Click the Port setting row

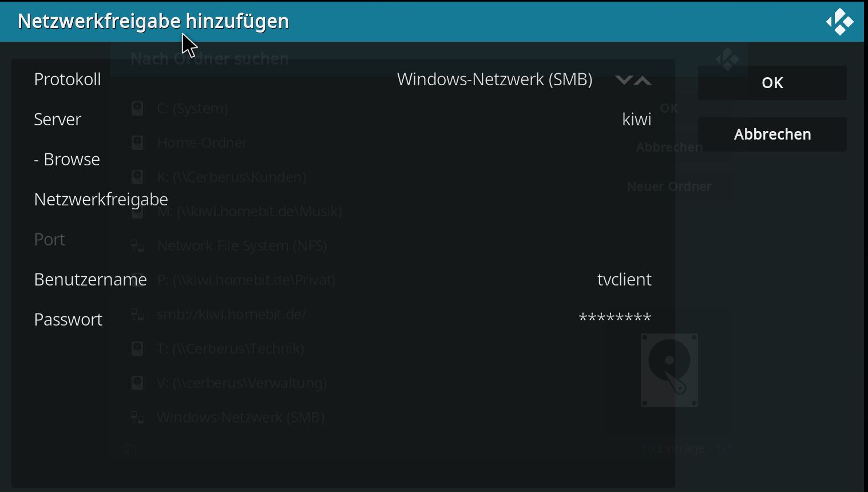[x=343, y=240]
